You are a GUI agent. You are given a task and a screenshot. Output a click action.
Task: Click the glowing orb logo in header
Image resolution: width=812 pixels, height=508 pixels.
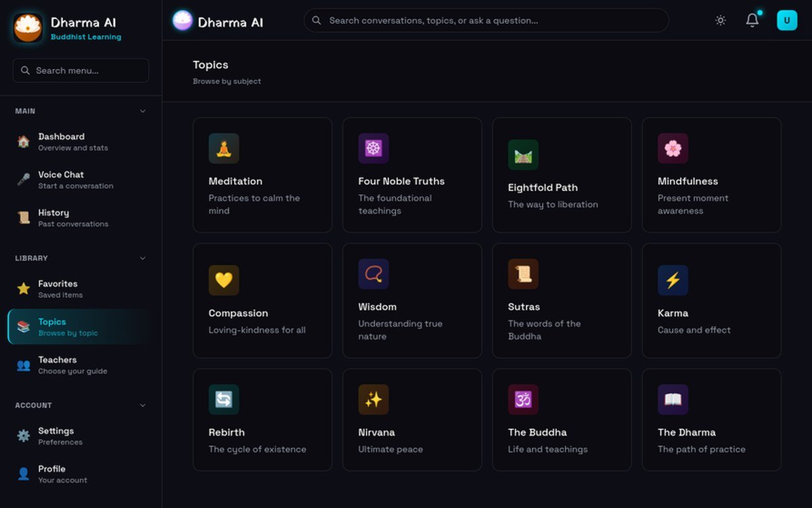point(183,20)
